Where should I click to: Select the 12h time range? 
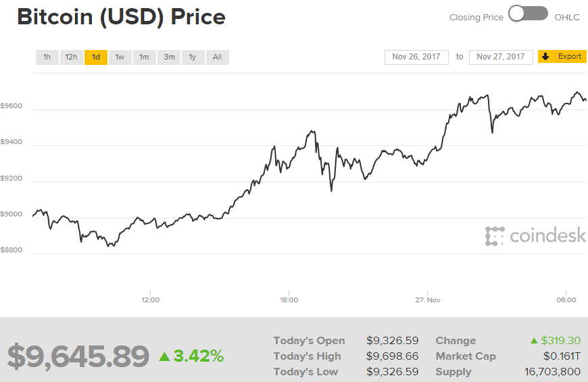pos(71,57)
